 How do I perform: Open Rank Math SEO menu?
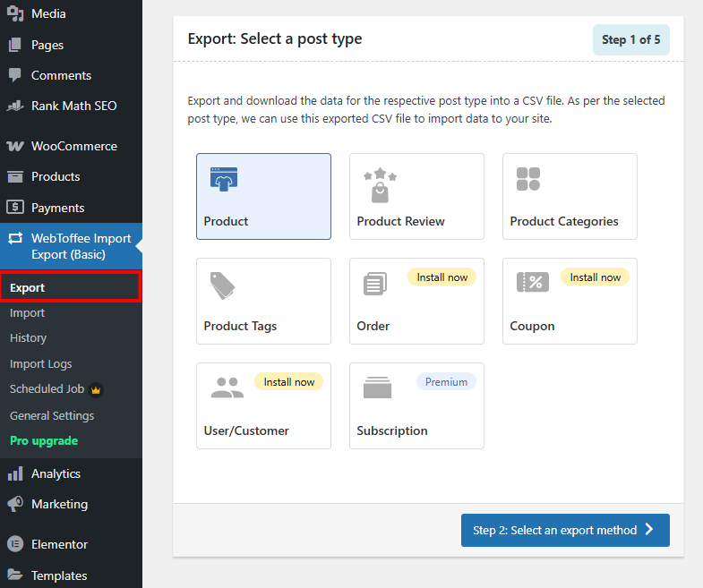coord(73,106)
